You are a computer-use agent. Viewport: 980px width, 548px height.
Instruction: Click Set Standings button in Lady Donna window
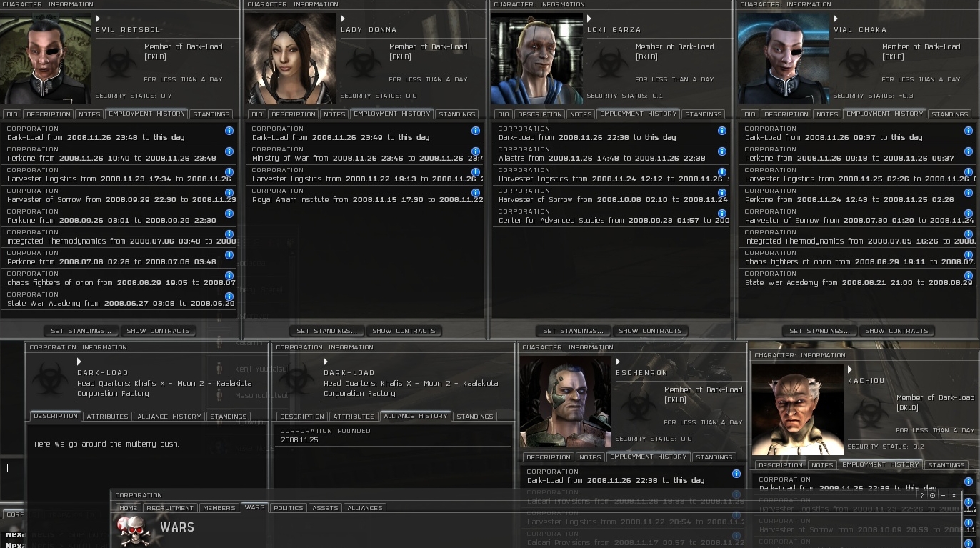(327, 331)
